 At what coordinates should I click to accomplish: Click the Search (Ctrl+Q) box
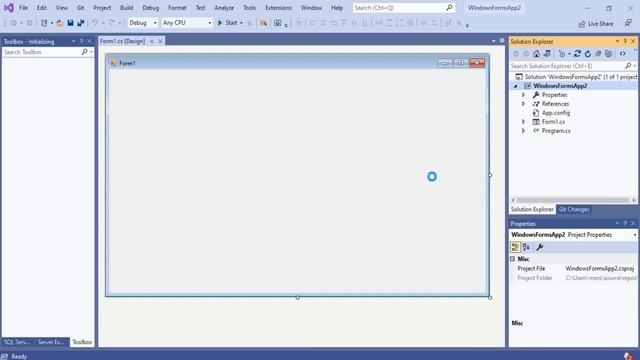pos(403,8)
